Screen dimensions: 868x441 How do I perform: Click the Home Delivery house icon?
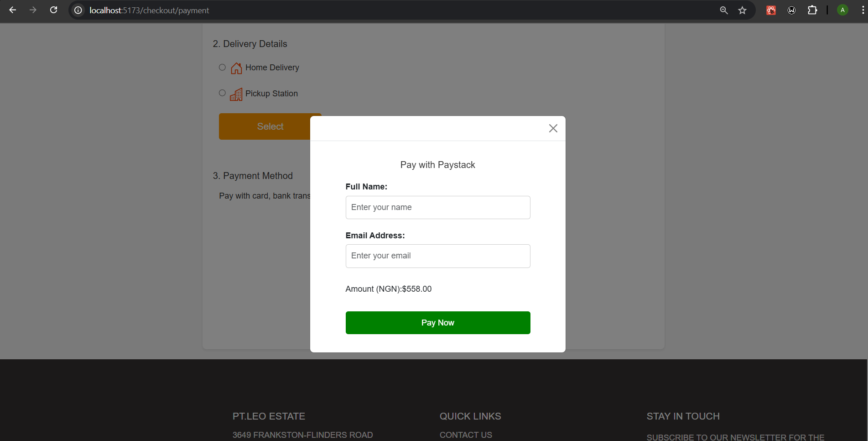point(236,68)
